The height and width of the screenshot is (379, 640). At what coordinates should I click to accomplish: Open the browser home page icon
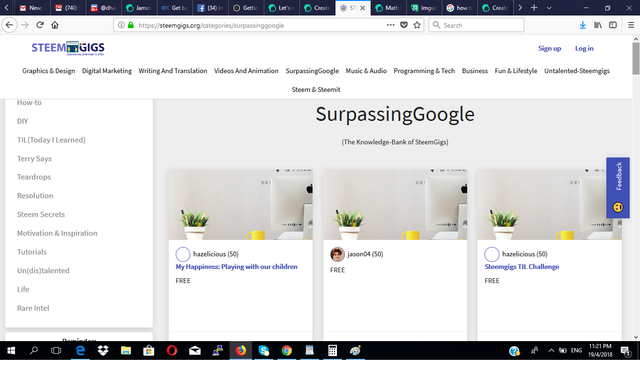55,25
